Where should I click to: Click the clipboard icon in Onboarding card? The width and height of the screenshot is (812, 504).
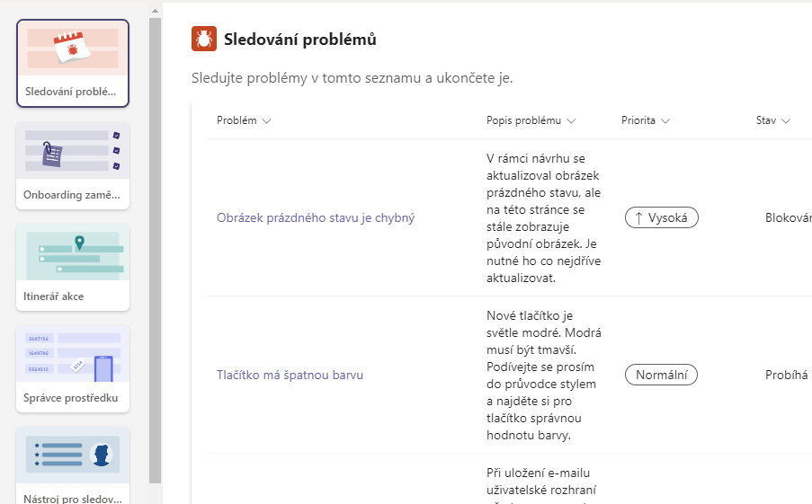52,155
